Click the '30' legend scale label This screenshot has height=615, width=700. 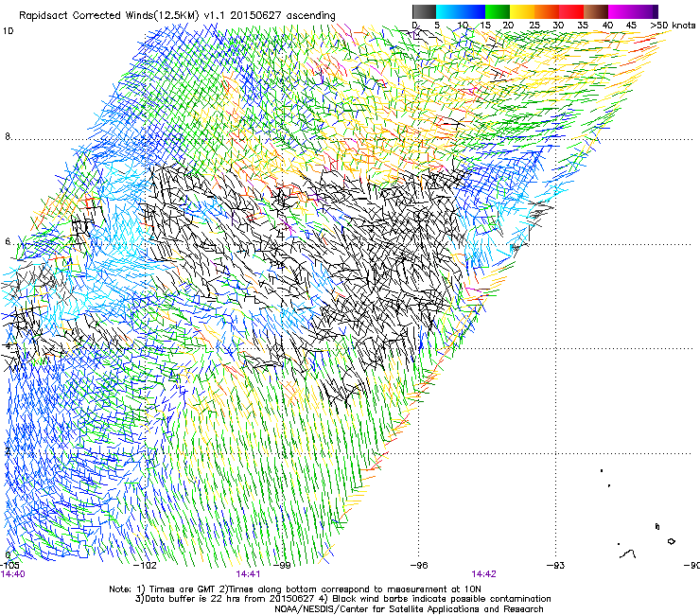(558, 26)
